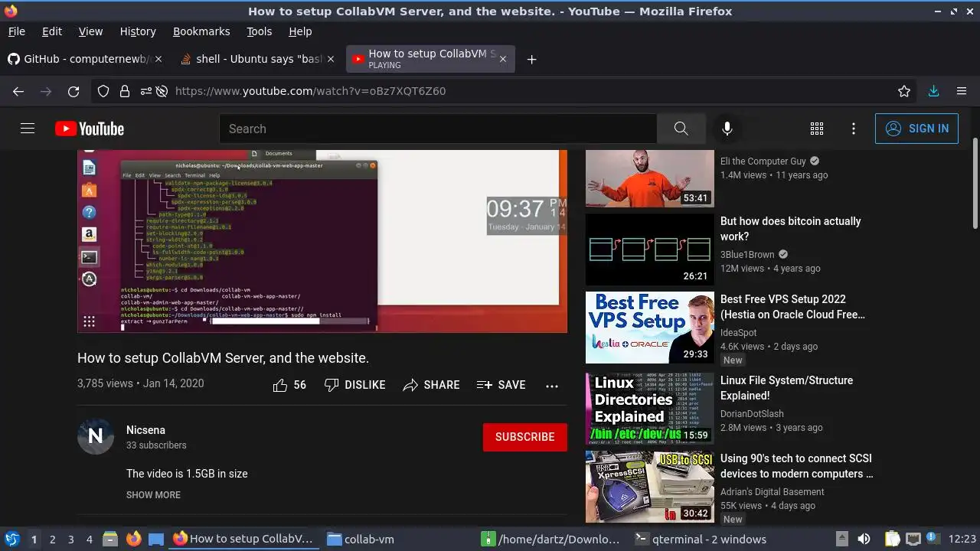Click SIGN IN button
The width and height of the screenshot is (980, 551).
[x=916, y=129]
